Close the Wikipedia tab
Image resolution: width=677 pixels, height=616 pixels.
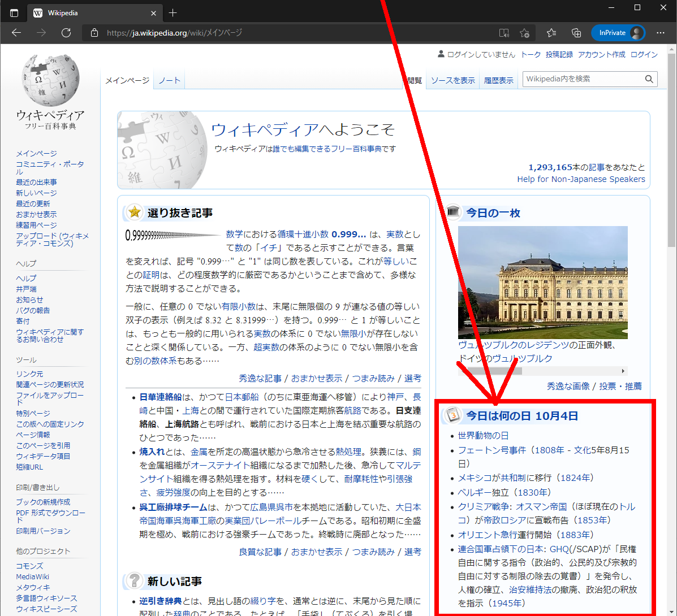pyautogui.click(x=153, y=13)
